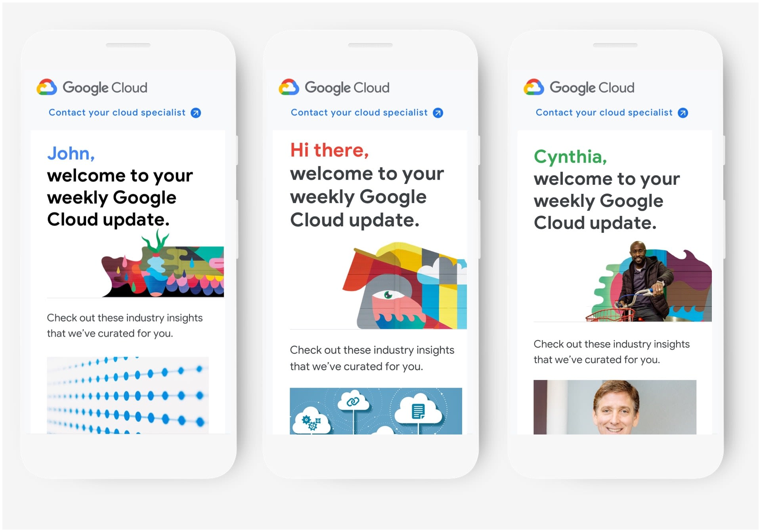Screen dimensions: 761x532
Task: Click the Google Cloud logo in the 'Hi there' email
Action: (334, 87)
